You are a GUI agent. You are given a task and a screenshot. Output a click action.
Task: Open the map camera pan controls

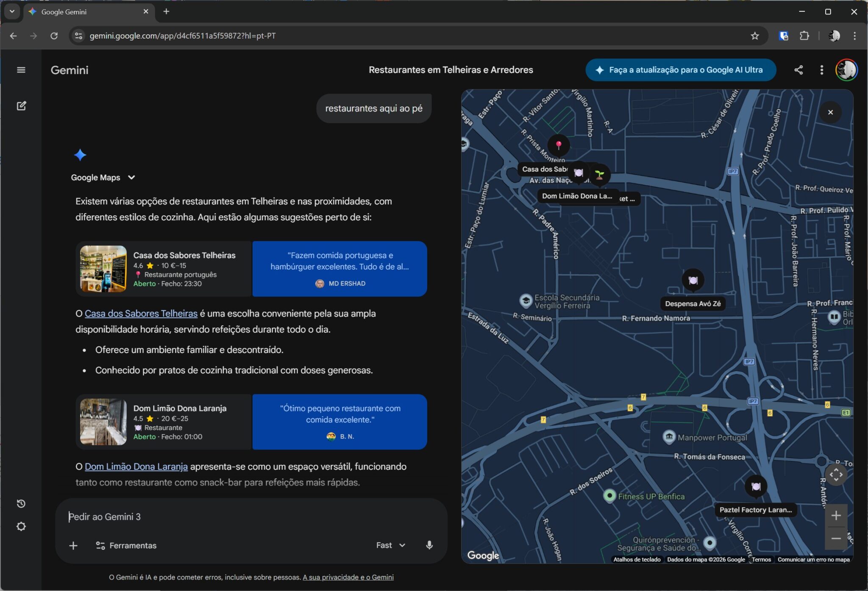(836, 474)
